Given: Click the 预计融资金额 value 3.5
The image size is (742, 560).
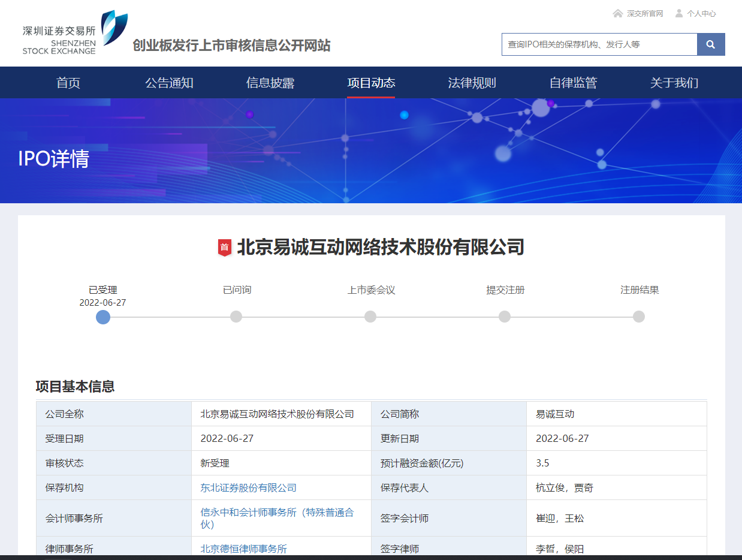Looking at the screenshot, I should pyautogui.click(x=542, y=463).
